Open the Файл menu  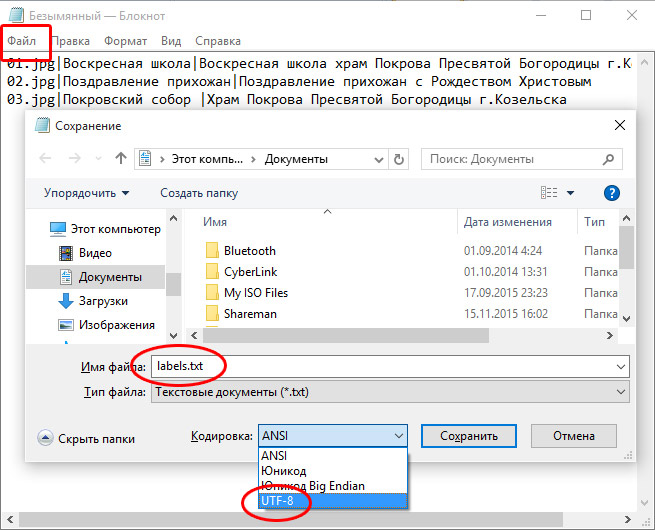pos(21,41)
